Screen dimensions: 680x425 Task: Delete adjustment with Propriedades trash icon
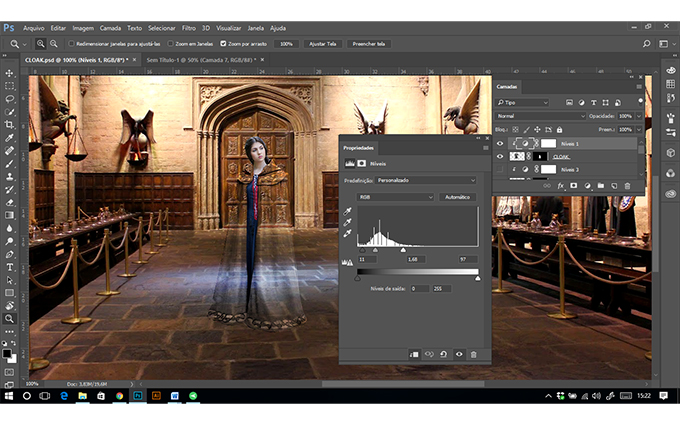point(474,354)
